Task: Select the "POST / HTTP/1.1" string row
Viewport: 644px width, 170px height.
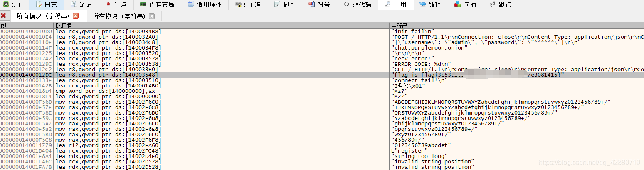Action: coord(322,37)
